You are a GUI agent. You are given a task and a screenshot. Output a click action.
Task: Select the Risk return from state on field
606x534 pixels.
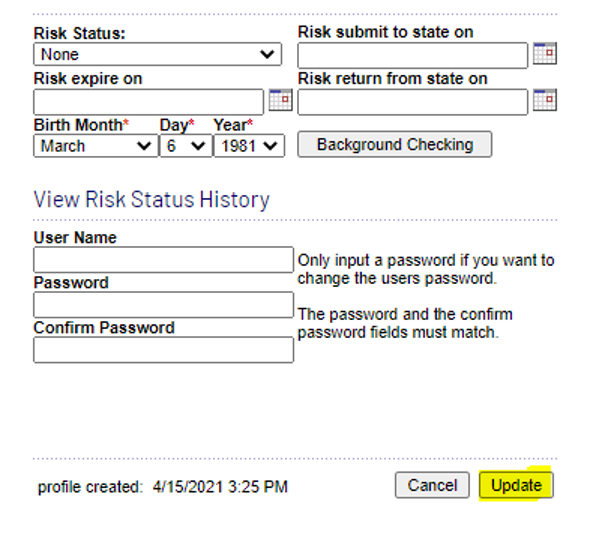pos(412,101)
